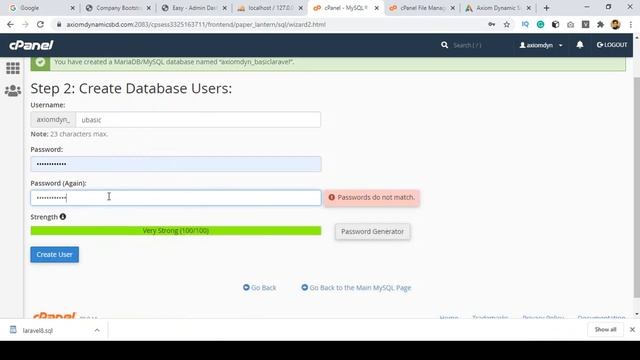640x360 pixels.
Task: Expand the axiomdyn account dropdown
Action: point(541,45)
